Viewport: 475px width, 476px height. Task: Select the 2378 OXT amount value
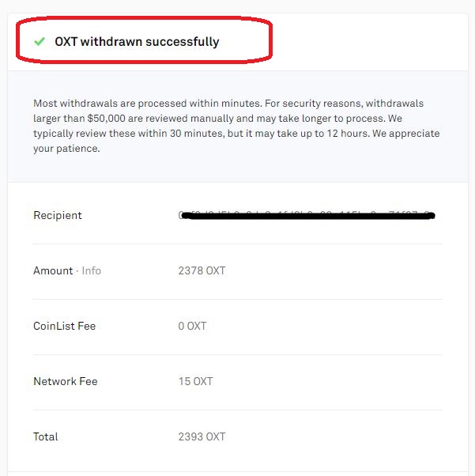(x=202, y=270)
